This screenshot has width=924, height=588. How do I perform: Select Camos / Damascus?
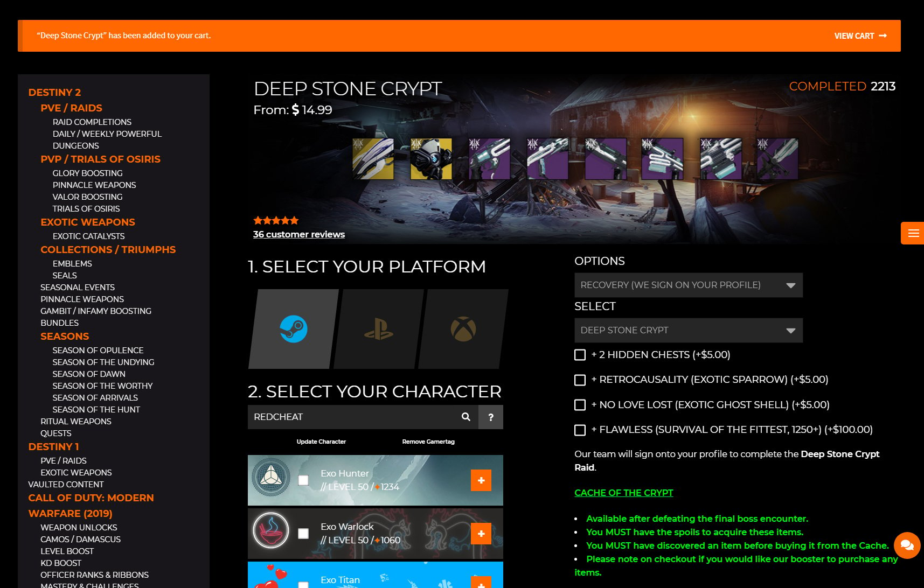click(x=80, y=540)
